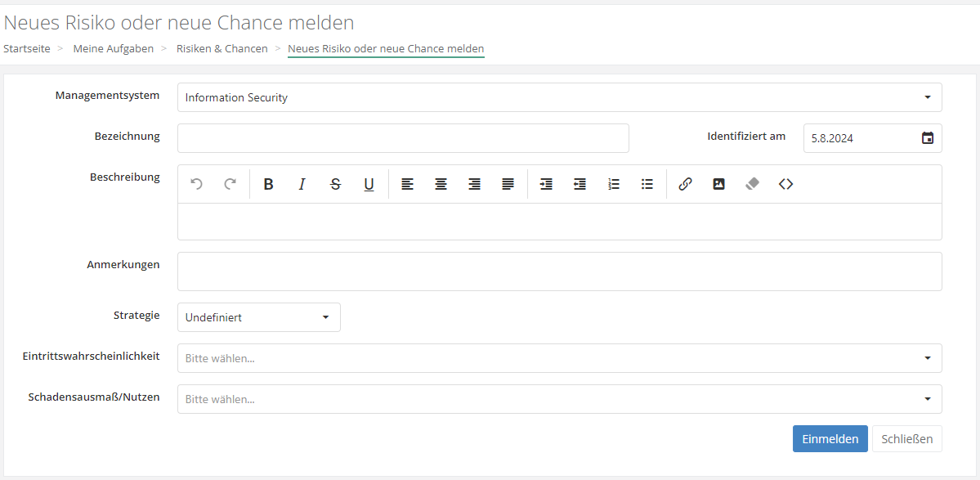Toggle bold formatting in the Beschreibung editor

(268, 185)
